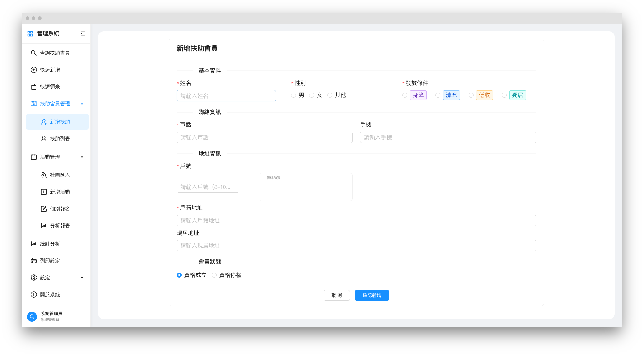Select the purple 身障 condition tag

[418, 95]
